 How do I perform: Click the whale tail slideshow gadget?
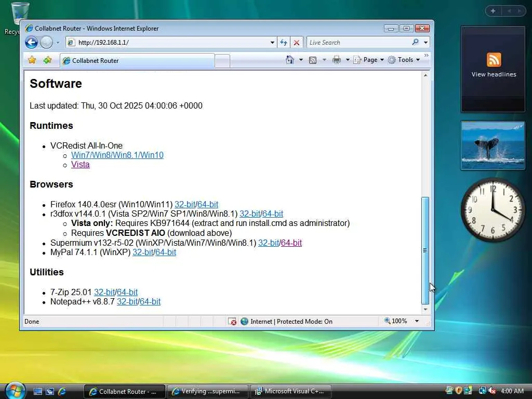pyautogui.click(x=493, y=145)
